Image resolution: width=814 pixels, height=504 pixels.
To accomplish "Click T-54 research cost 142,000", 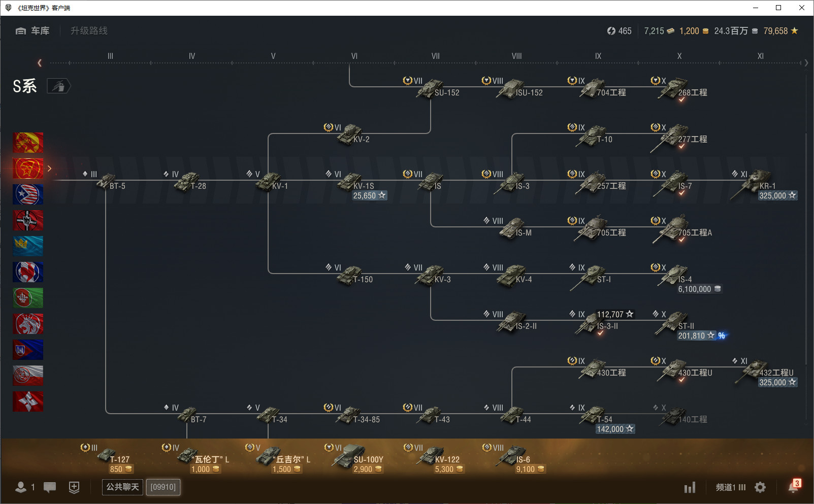I will click(615, 429).
